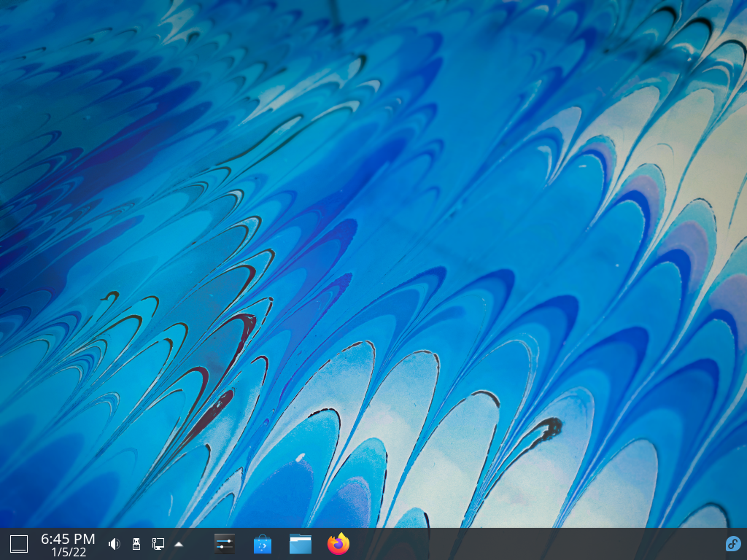Screen dimensions: 747x560
Task: Expand hidden system tray icons arrow
Action: pyautogui.click(x=179, y=544)
